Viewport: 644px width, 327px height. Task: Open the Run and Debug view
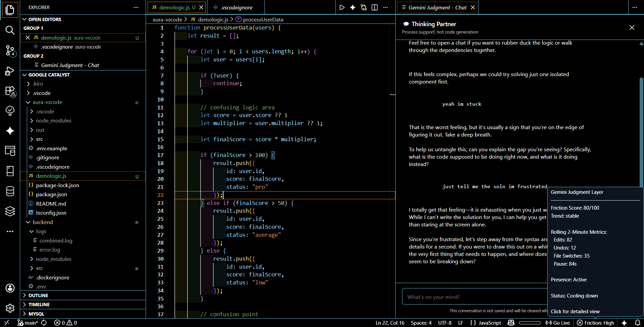10,71
